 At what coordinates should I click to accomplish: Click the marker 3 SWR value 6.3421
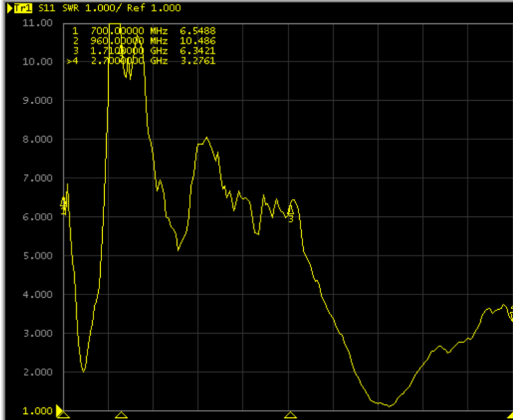(198, 51)
